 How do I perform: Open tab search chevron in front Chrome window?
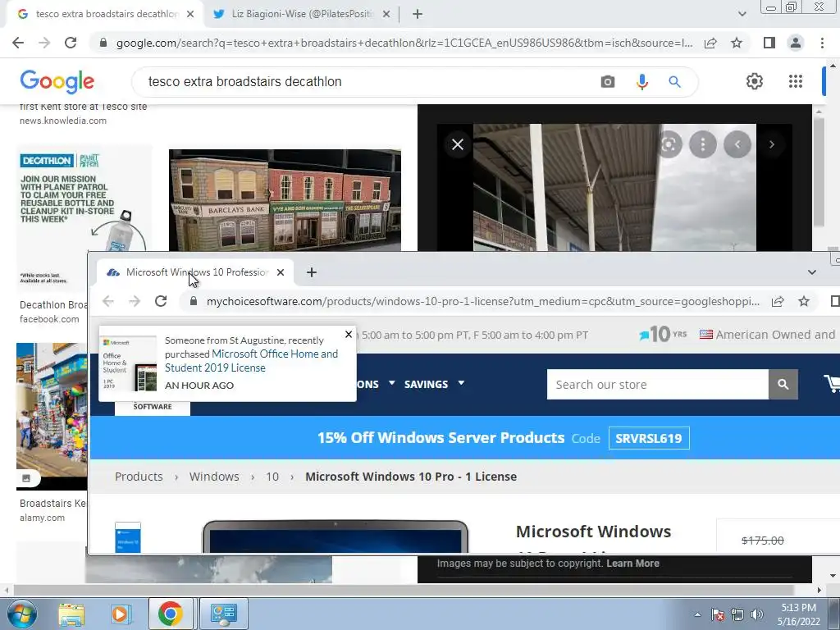coord(812,272)
